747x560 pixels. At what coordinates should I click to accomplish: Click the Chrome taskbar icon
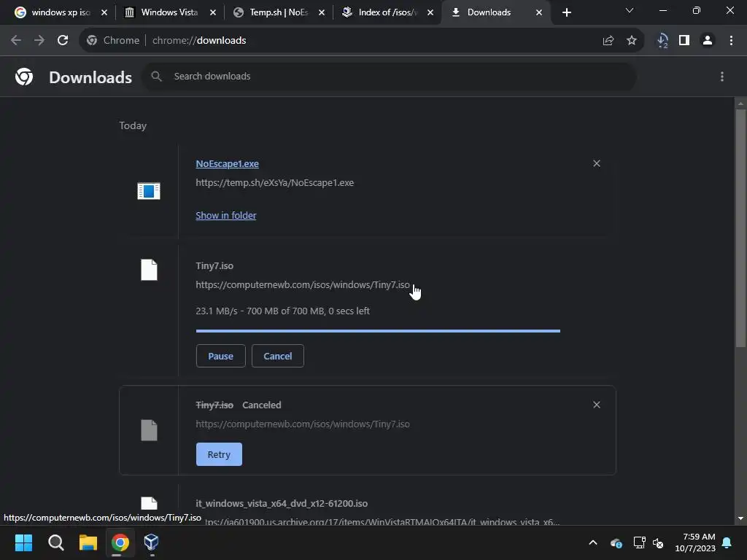pos(120,542)
